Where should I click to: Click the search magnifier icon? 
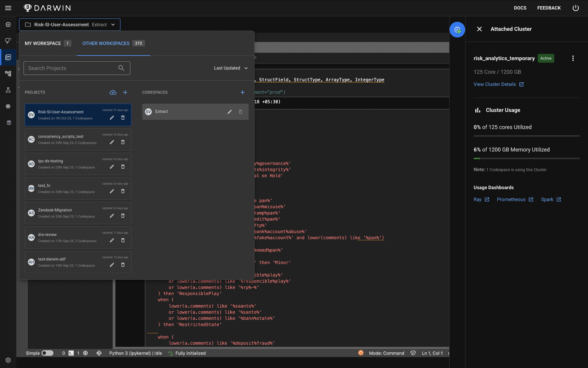pos(121,68)
